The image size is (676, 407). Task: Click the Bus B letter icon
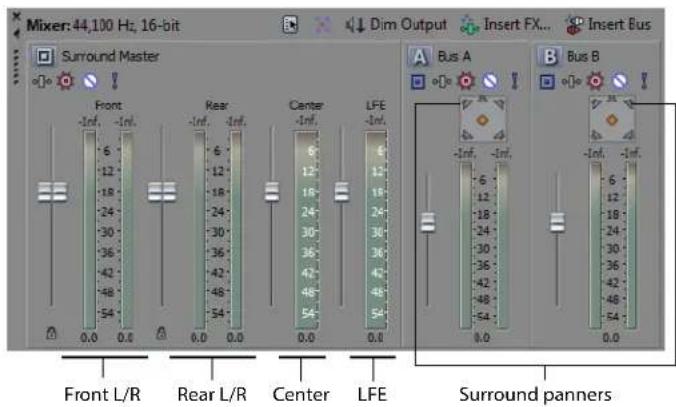550,57
